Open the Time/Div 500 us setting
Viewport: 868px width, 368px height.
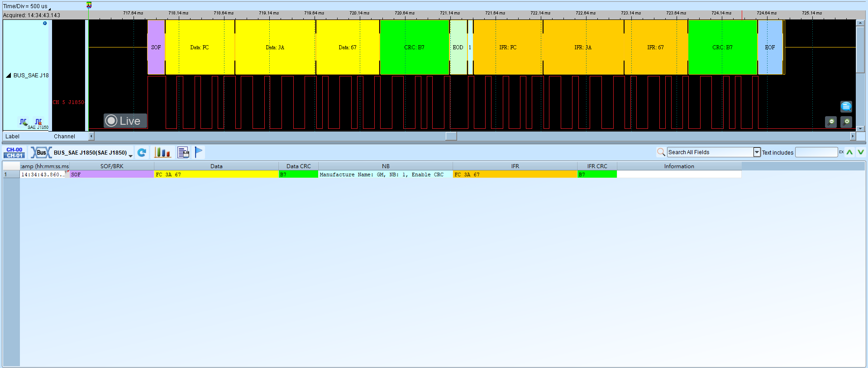[x=27, y=6]
